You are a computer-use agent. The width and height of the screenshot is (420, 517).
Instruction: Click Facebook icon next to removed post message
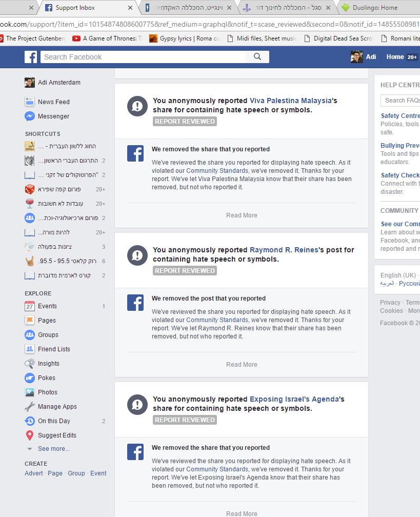135,303
